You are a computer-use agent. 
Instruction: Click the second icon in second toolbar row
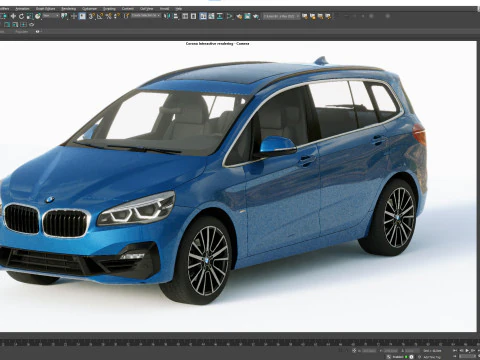(x=15, y=25)
